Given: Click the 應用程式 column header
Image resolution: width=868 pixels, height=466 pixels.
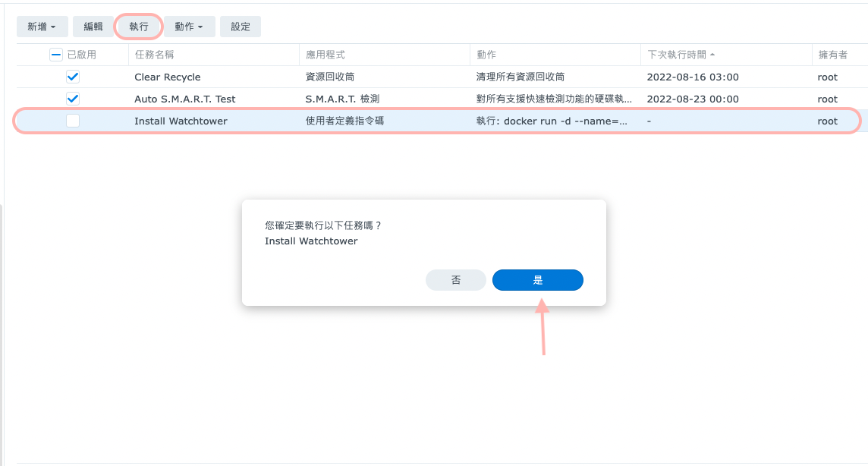Looking at the screenshot, I should (325, 55).
